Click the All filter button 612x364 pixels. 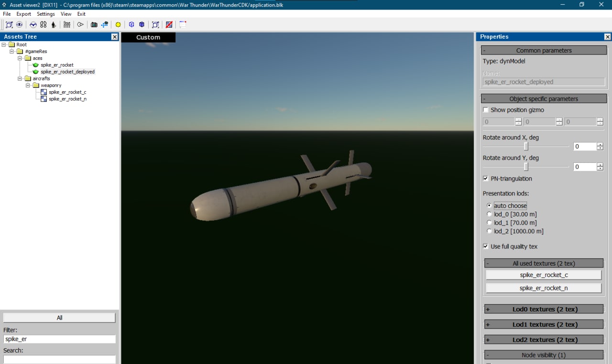tap(59, 318)
